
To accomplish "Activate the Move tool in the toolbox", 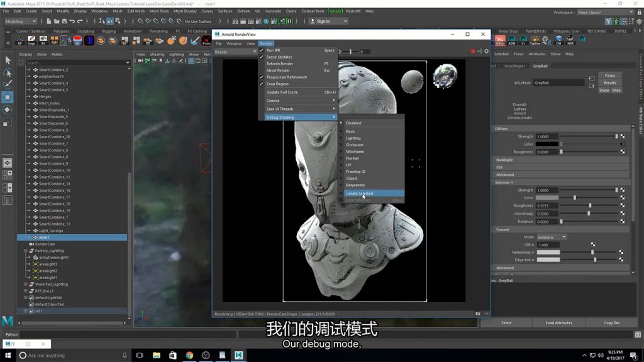I will [8, 97].
